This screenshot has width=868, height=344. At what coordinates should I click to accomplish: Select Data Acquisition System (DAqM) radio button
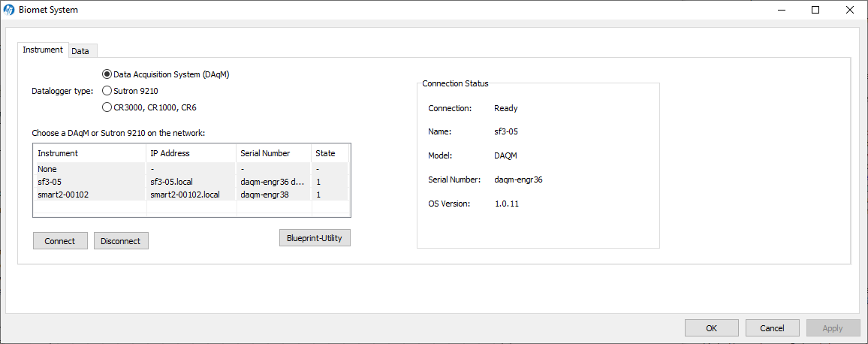tap(107, 74)
